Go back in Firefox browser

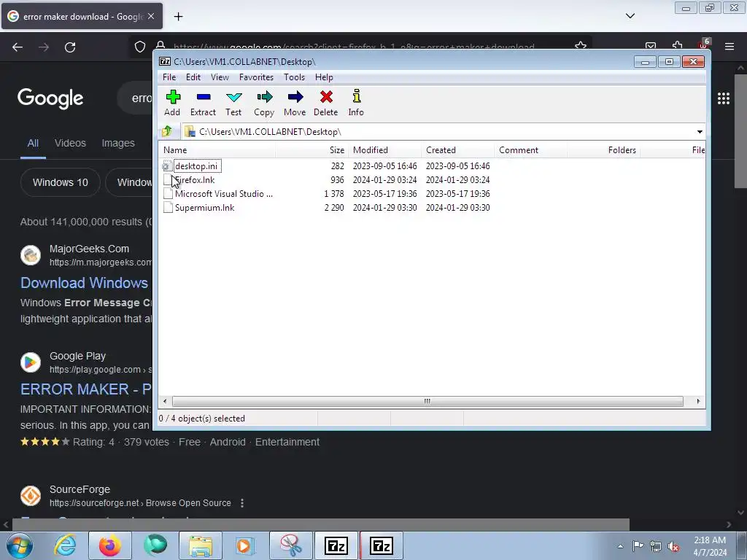tap(18, 47)
